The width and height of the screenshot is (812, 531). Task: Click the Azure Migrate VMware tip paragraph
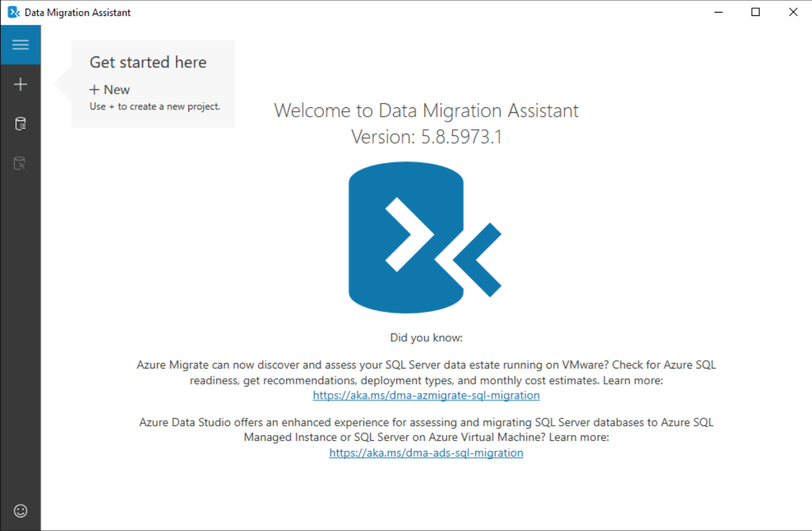tap(426, 372)
